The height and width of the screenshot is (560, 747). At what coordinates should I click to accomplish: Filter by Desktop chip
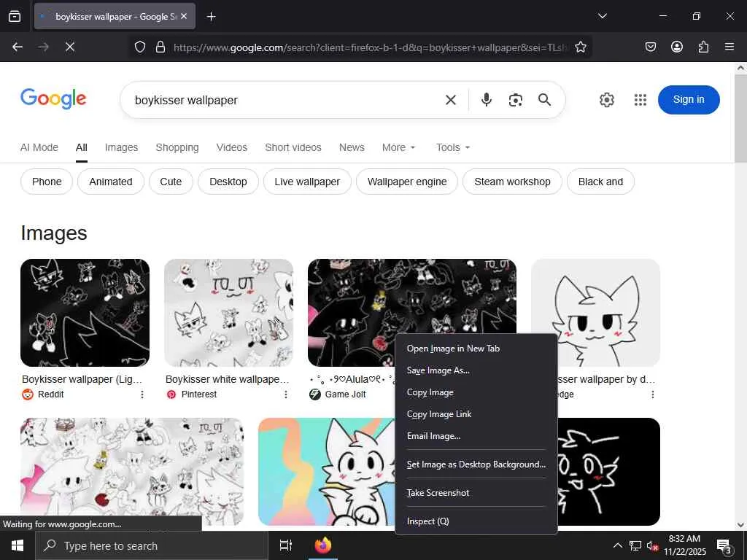click(228, 182)
